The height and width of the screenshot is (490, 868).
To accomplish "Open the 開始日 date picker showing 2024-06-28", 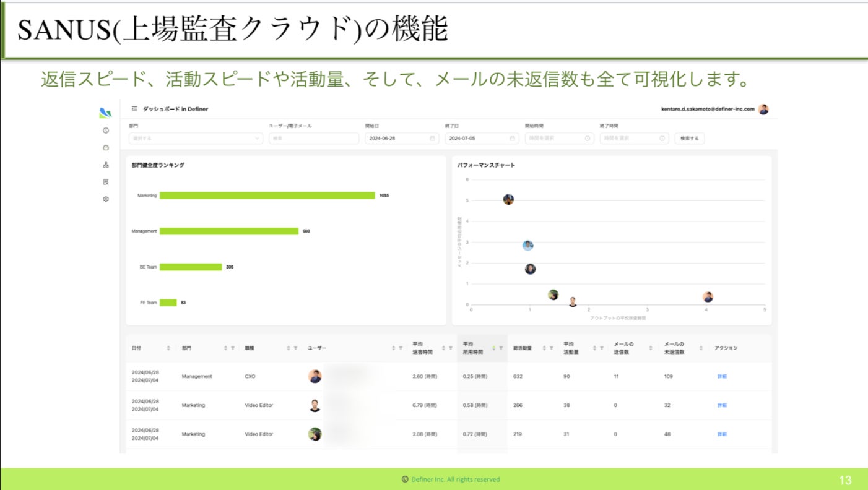I will click(x=402, y=139).
